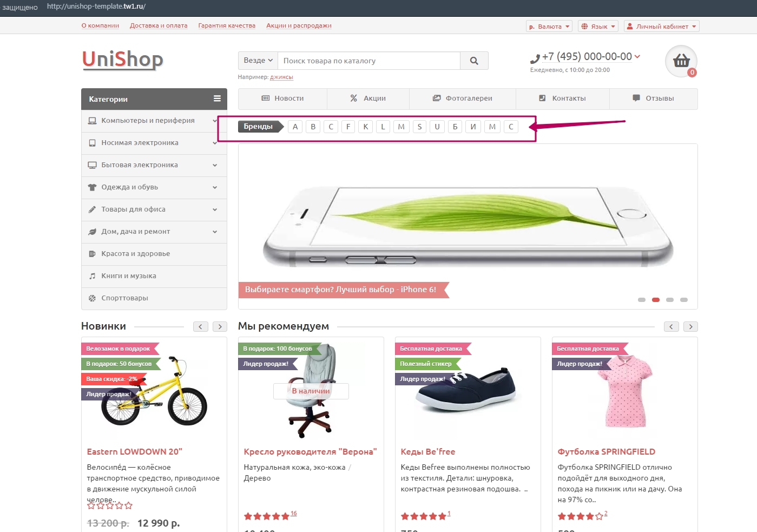757x532 pixels.
Task: Toggle the categories hamburger menu icon
Action: [217, 98]
